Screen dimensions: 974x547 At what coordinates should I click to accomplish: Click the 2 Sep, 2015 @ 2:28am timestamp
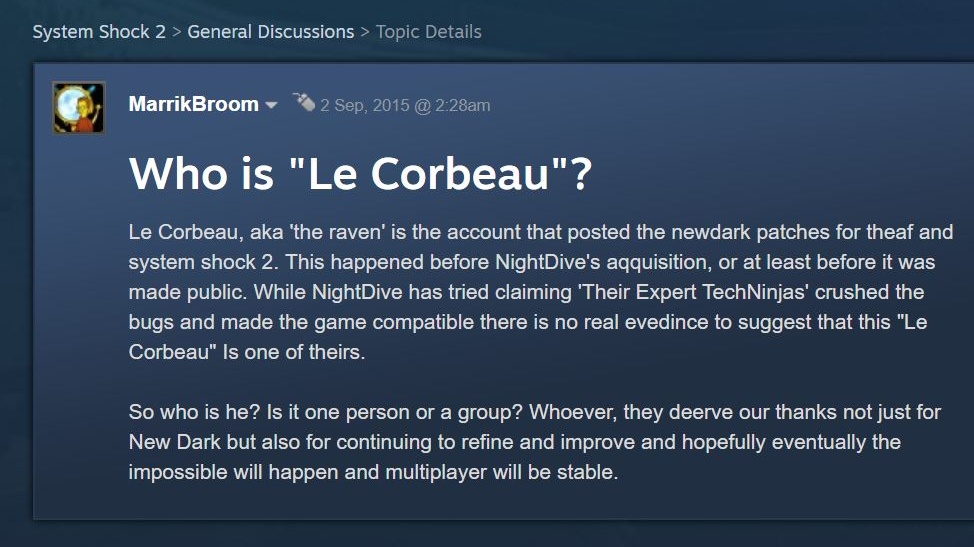coord(405,105)
